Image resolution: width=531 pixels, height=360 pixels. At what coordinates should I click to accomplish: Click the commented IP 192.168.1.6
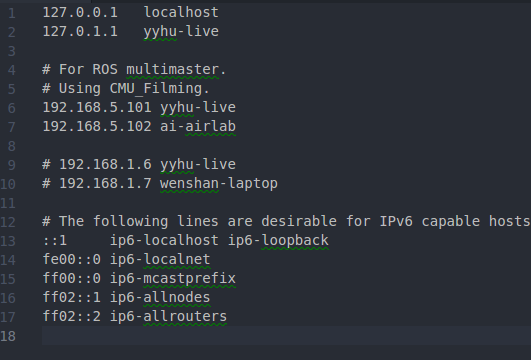(x=105, y=165)
